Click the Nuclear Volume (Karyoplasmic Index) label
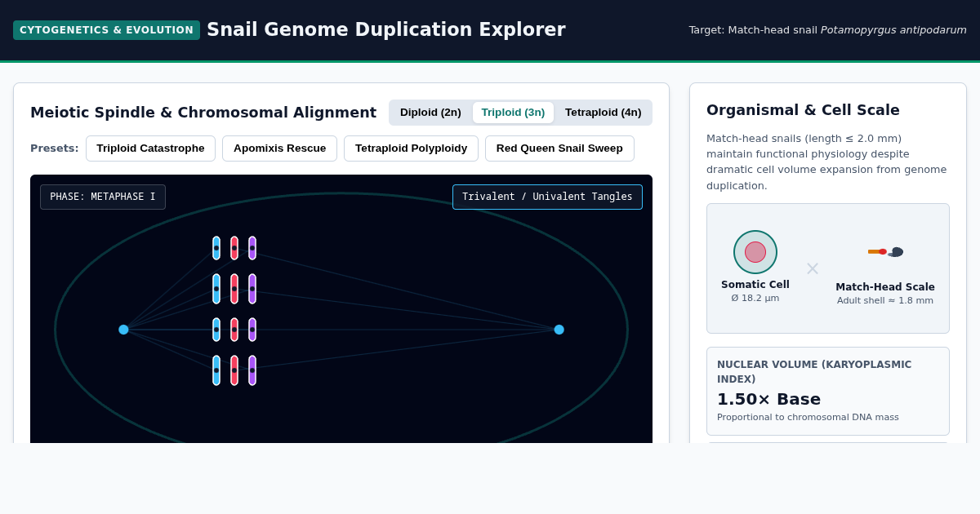The width and height of the screenshot is (980, 514). click(814, 372)
